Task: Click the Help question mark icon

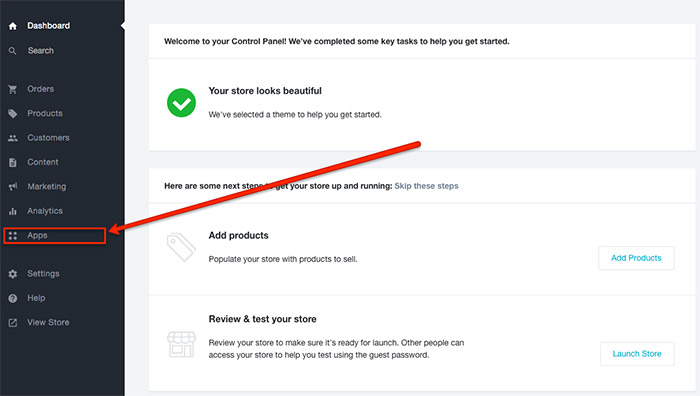Action: [x=12, y=298]
